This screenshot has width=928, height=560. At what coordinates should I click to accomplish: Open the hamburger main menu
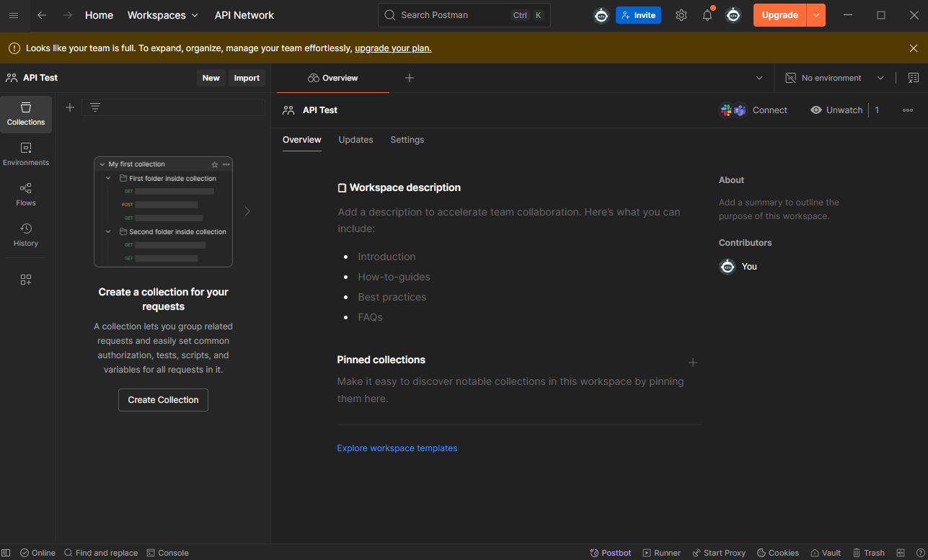tap(14, 15)
